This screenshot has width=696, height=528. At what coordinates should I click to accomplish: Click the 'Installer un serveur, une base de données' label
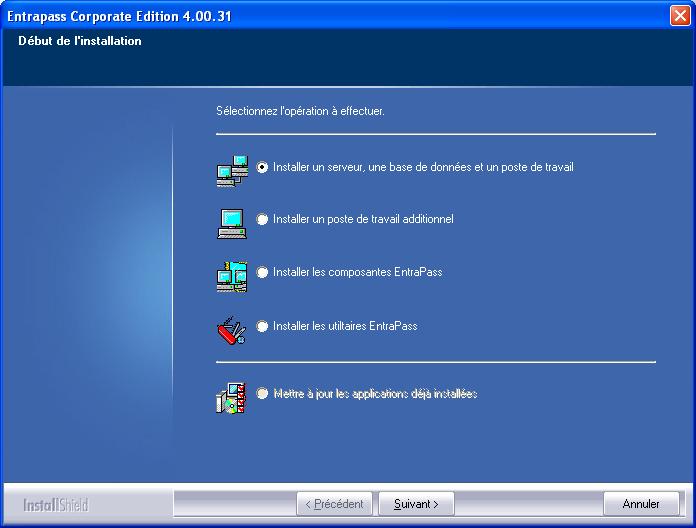tap(423, 167)
